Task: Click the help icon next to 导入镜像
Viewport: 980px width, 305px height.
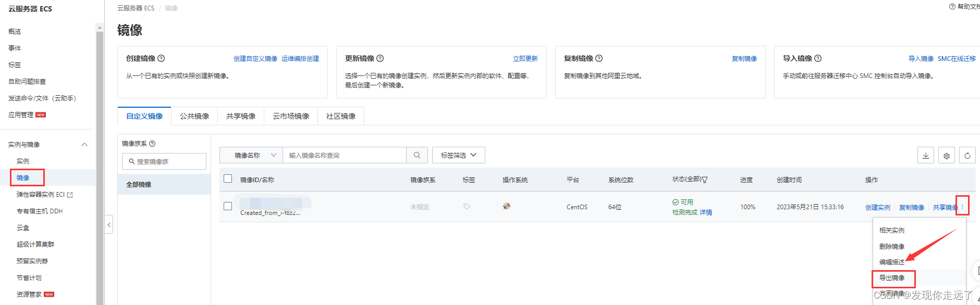Action: (818, 58)
